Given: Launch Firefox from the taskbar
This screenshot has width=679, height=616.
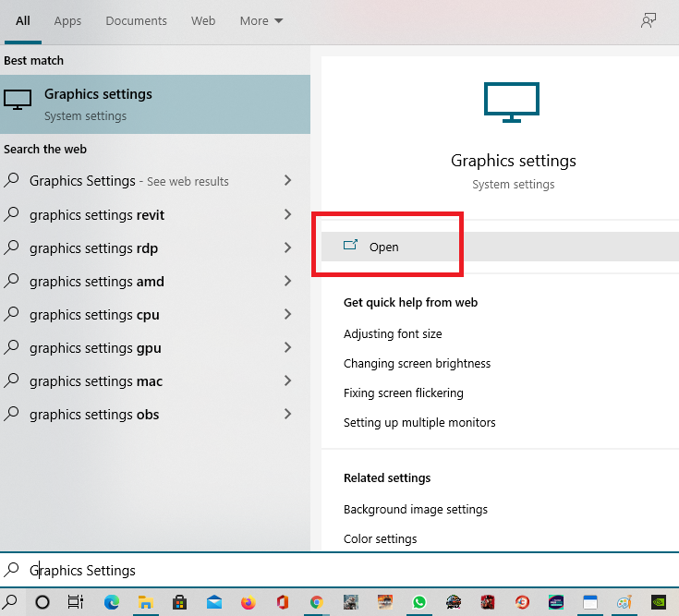Looking at the screenshot, I should coord(249,602).
